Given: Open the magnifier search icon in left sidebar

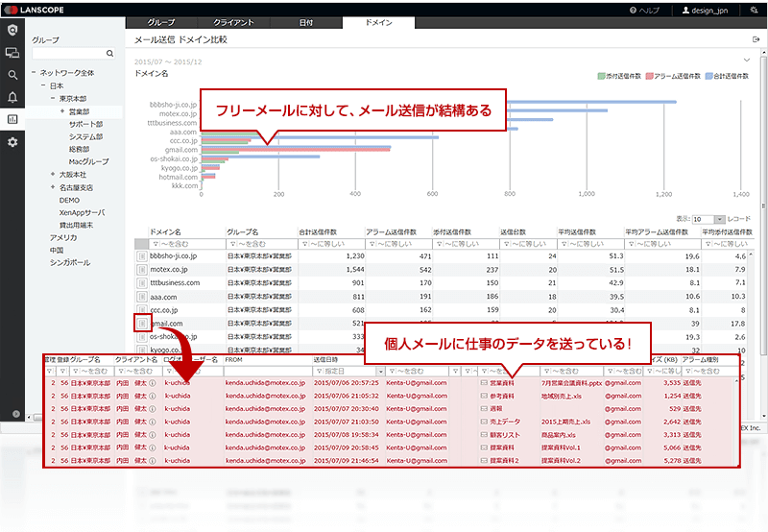Looking at the screenshot, I should click(x=12, y=75).
